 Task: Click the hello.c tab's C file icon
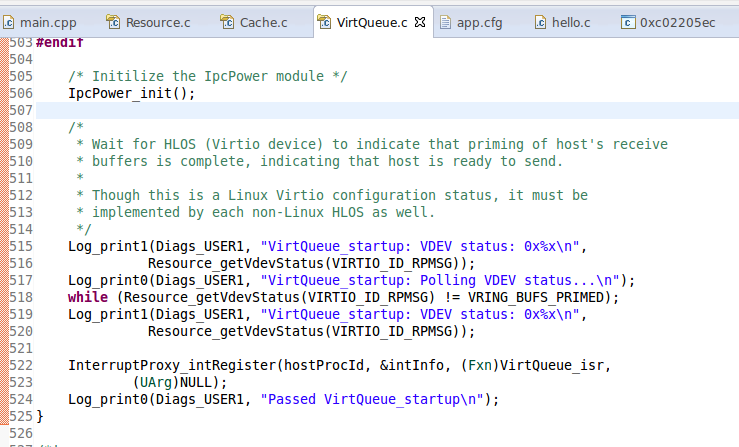point(540,21)
